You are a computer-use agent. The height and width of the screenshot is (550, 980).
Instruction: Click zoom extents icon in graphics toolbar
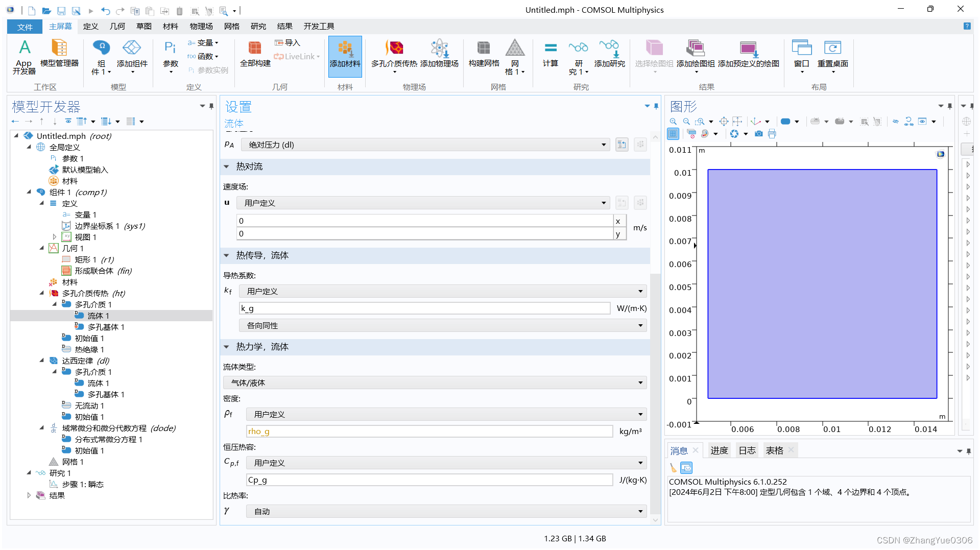tap(724, 122)
